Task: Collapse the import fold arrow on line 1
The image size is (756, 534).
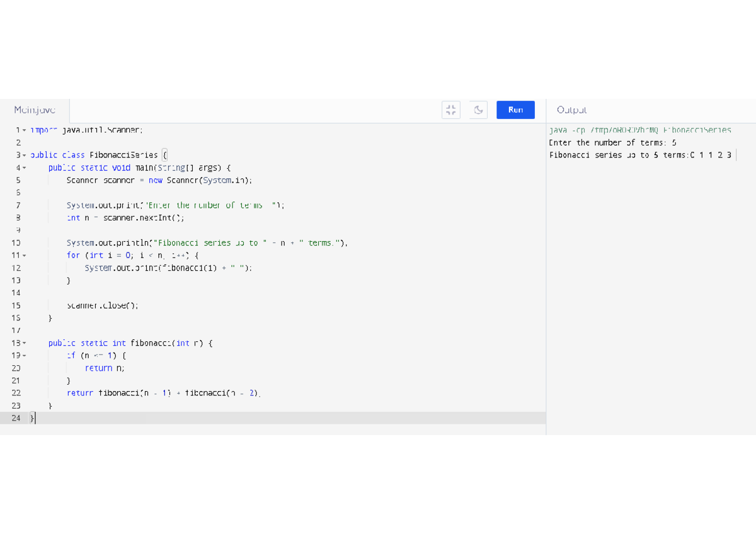Action: pyautogui.click(x=25, y=130)
